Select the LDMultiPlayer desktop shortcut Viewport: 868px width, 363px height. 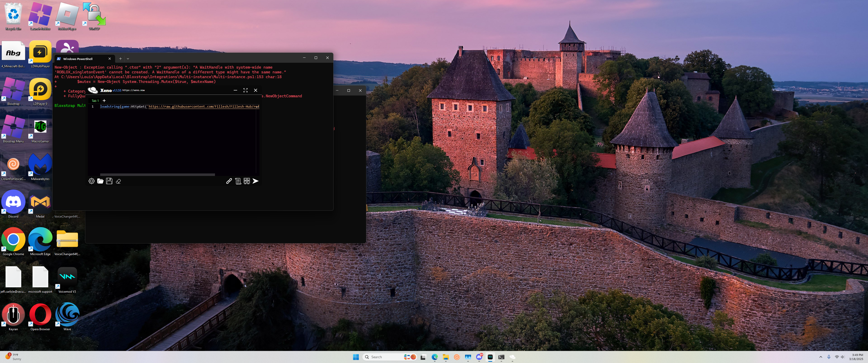click(40, 54)
